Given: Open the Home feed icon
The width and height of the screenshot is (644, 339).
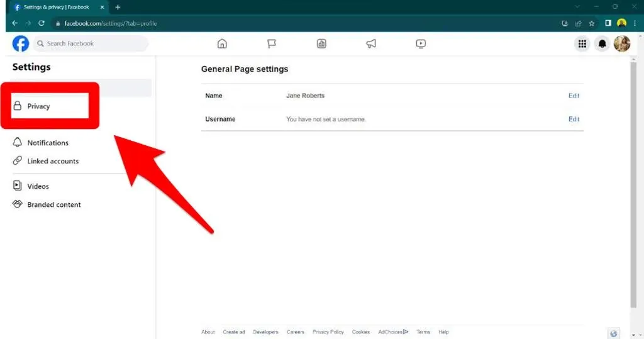Looking at the screenshot, I should point(221,44).
